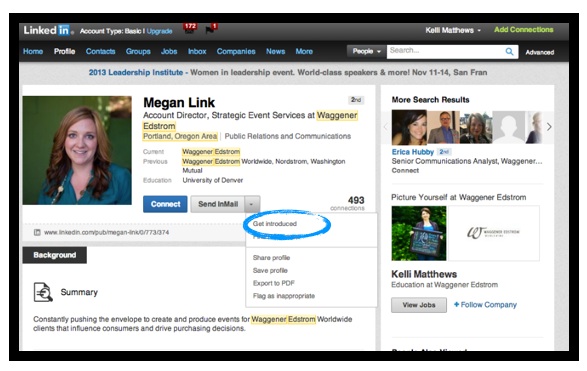Click the More Search Results heading
Image resolution: width=587 pixels, height=371 pixels.
431,100
